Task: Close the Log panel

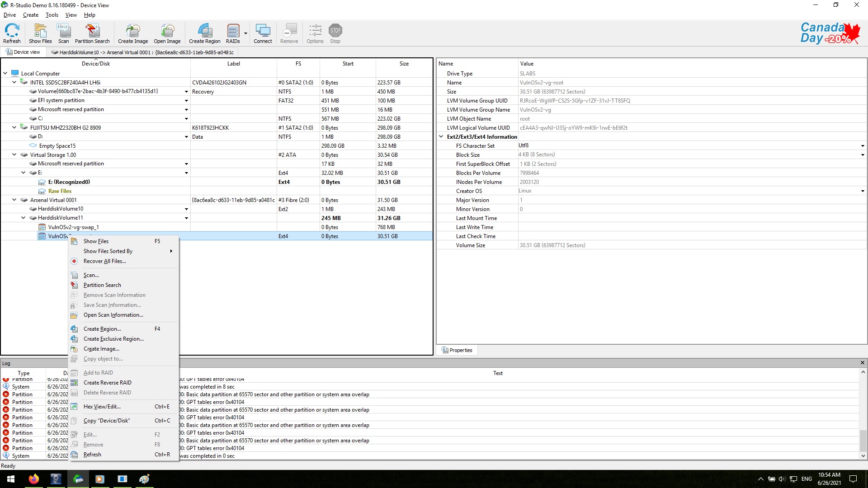Action: (x=862, y=363)
